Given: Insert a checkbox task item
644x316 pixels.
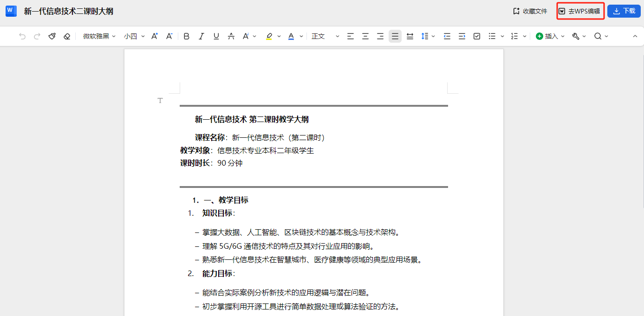Looking at the screenshot, I should (477, 36).
